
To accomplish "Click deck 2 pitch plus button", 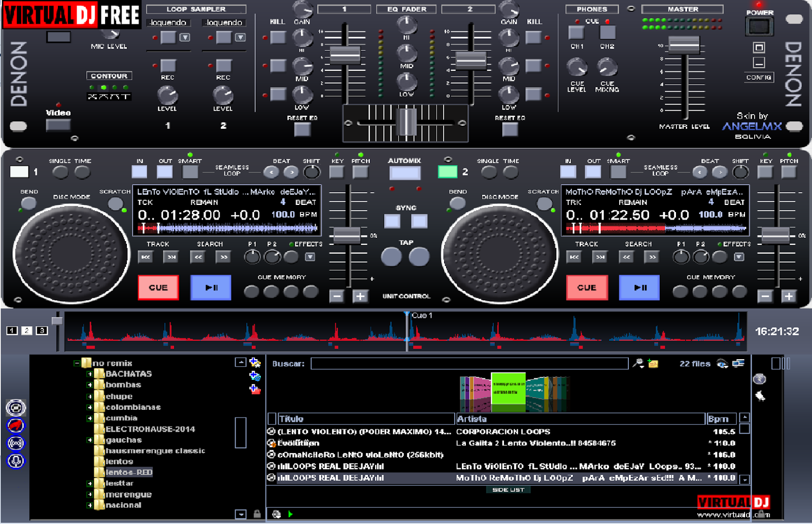I will coord(789,296).
